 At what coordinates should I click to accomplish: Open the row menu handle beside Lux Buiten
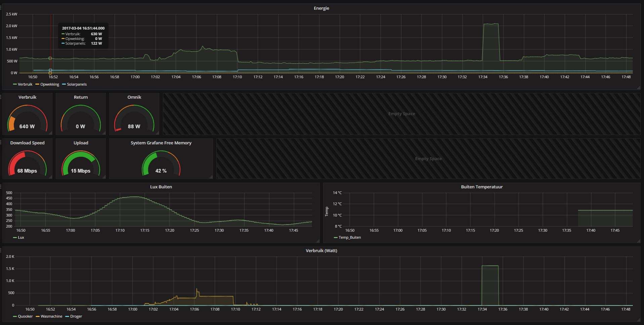click(1, 186)
